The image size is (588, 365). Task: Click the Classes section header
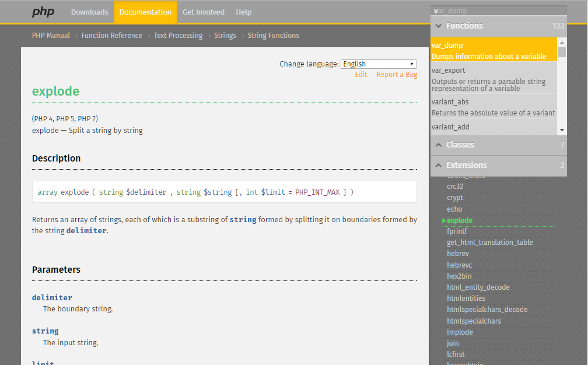point(499,145)
